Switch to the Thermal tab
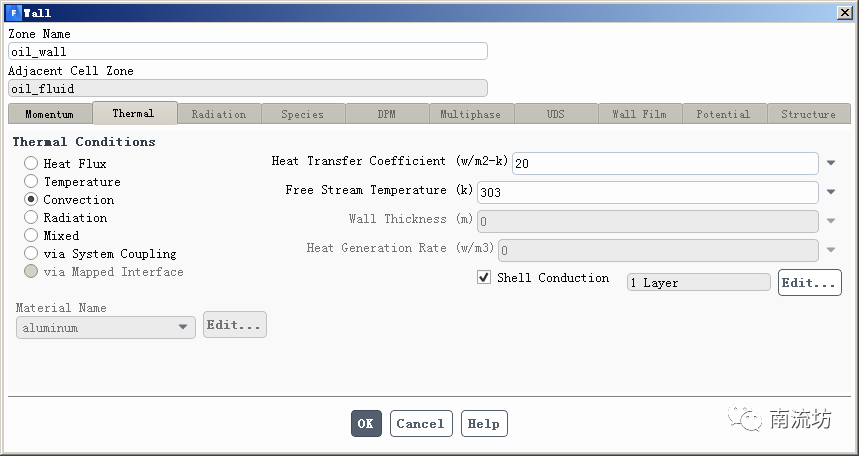The image size is (859, 456). (134, 113)
